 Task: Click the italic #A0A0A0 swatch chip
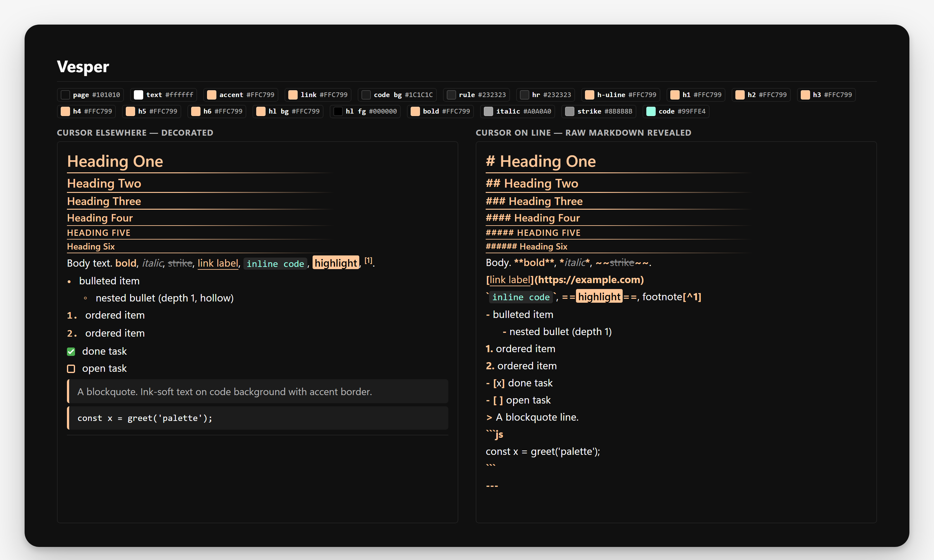click(x=517, y=111)
